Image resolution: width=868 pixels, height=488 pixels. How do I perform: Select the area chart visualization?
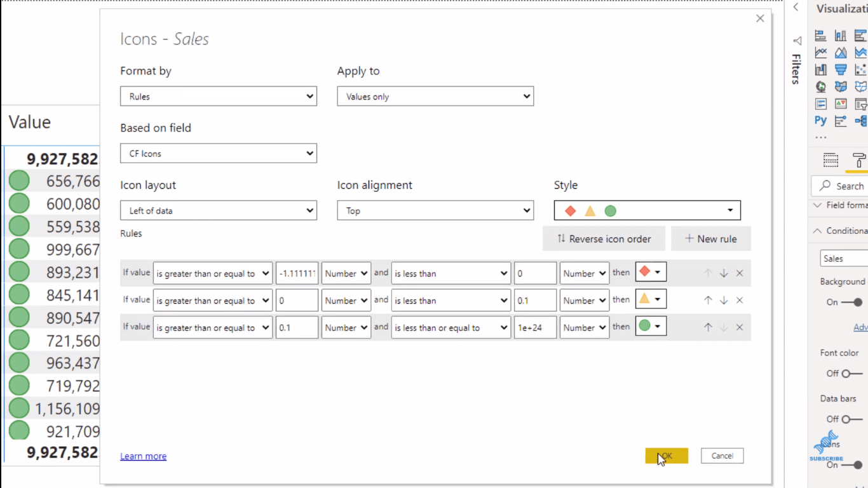[x=841, y=53]
